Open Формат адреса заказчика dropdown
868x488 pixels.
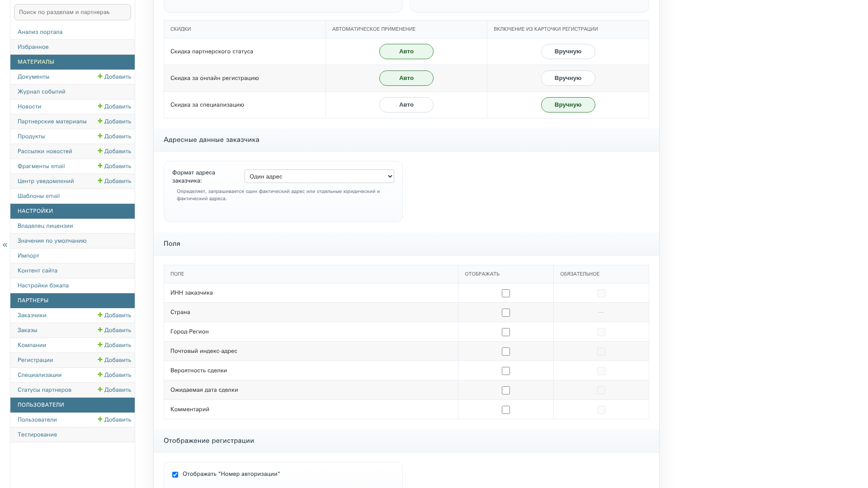[x=319, y=176]
